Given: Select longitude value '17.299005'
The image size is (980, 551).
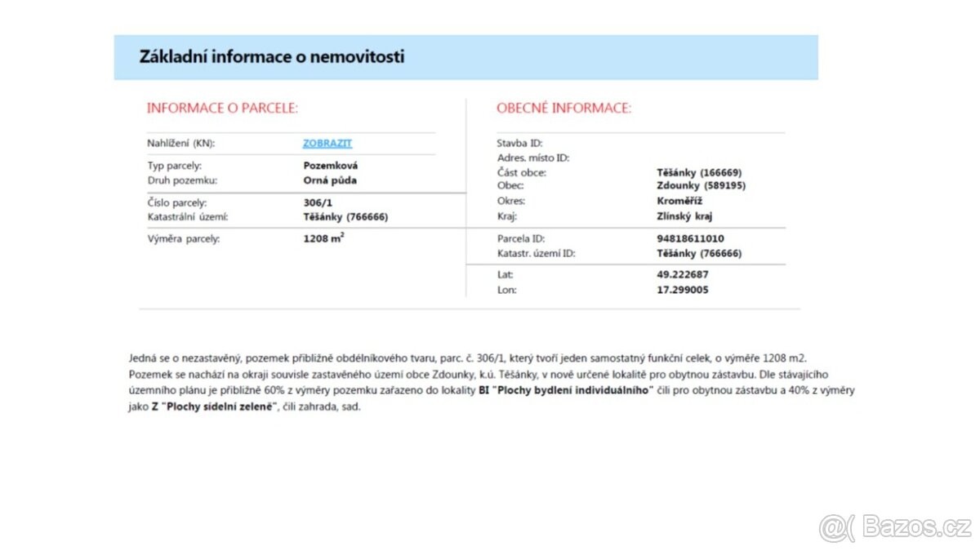Looking at the screenshot, I should [683, 290].
